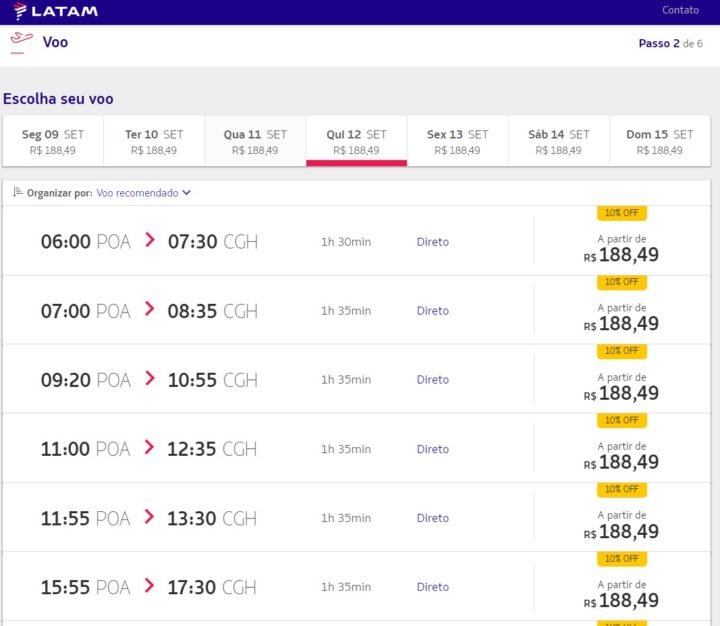Open the Contato link
This screenshot has height=626, width=720.
point(680,10)
